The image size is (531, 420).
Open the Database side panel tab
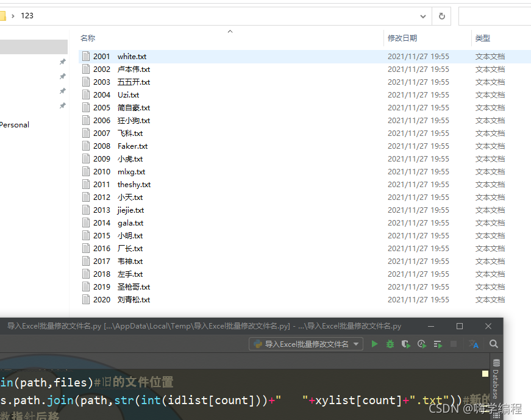pyautogui.click(x=496, y=379)
